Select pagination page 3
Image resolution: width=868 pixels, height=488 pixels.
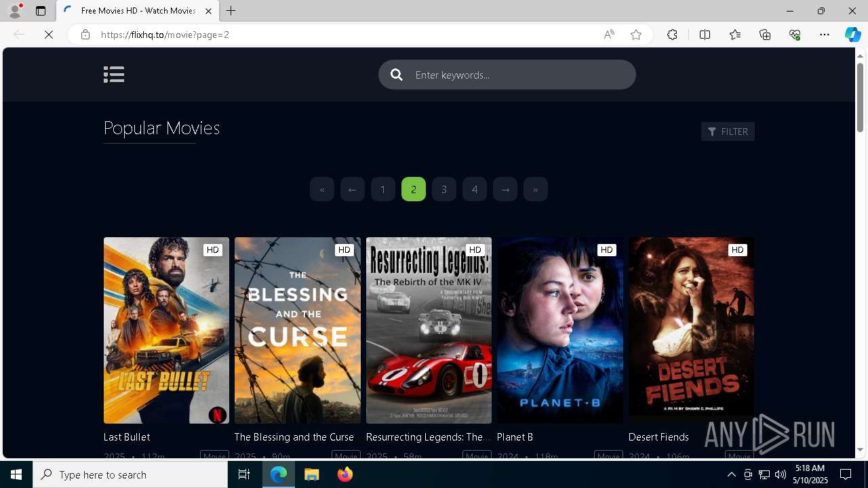444,189
